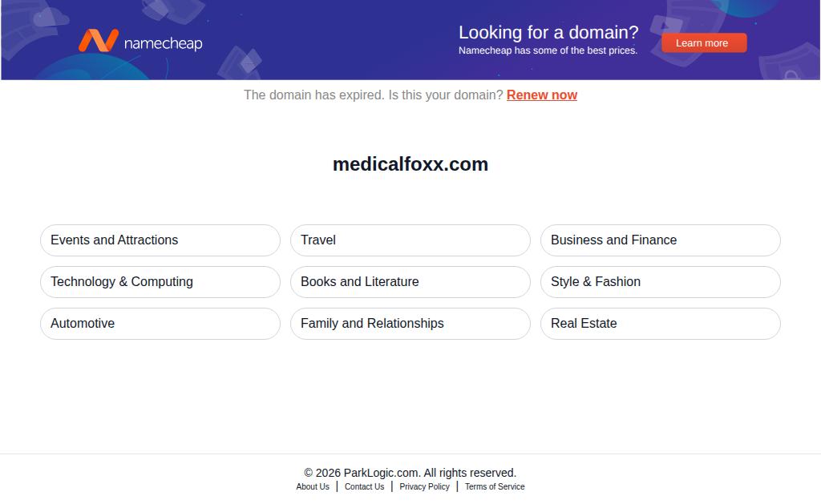Click the Looking for a domain headline
Screen dimensions: 821x504
pos(548,32)
